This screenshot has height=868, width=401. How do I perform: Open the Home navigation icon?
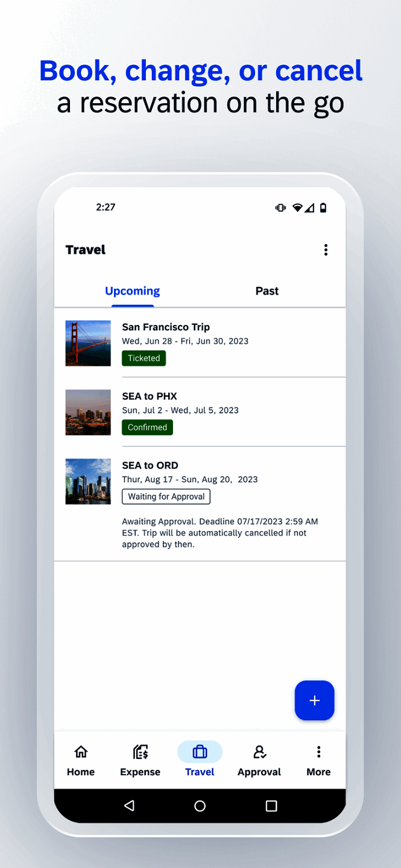point(81,759)
